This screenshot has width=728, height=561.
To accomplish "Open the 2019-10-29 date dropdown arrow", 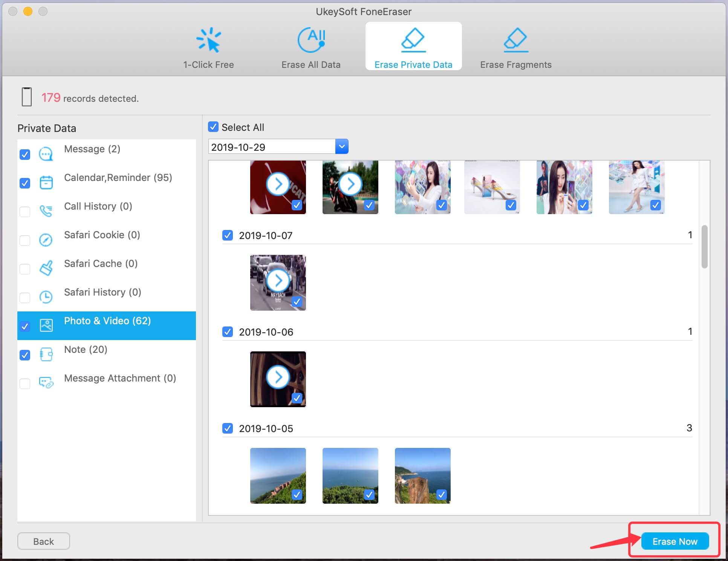I will pyautogui.click(x=341, y=147).
